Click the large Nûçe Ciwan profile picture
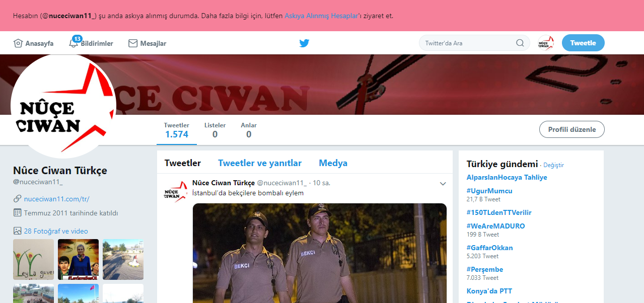644x303 pixels. (x=63, y=106)
